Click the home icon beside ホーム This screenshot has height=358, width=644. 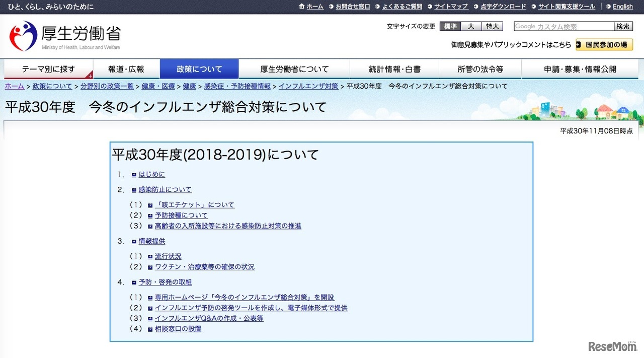[x=302, y=7]
